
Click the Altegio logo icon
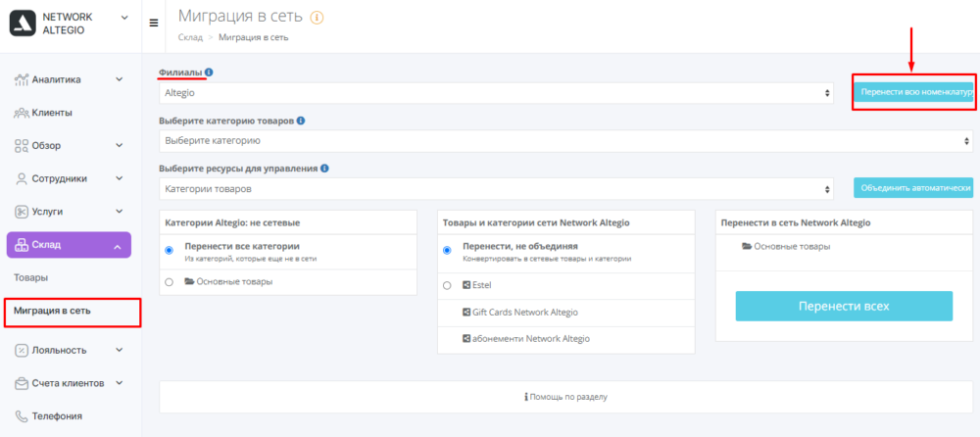(23, 23)
